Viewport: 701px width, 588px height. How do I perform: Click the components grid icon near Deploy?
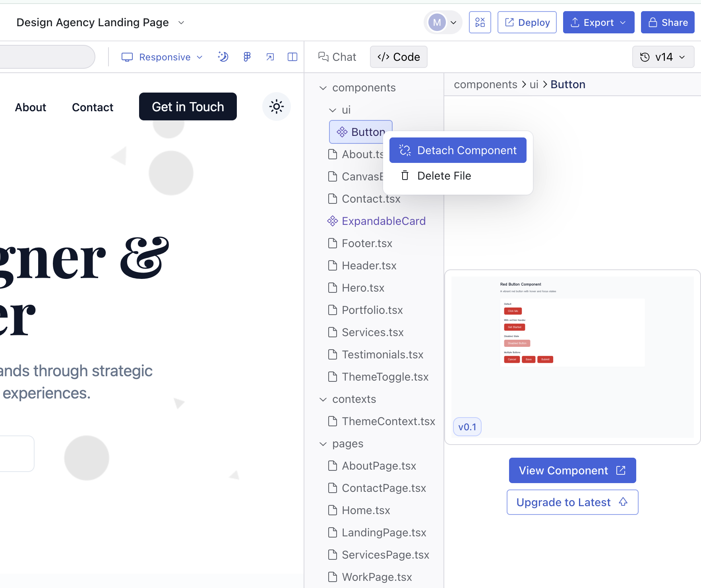coord(480,22)
